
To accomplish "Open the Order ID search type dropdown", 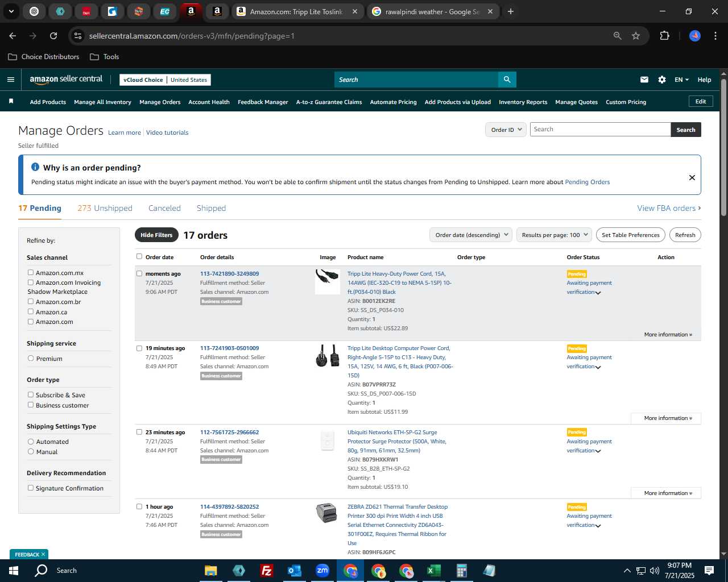I will (506, 130).
